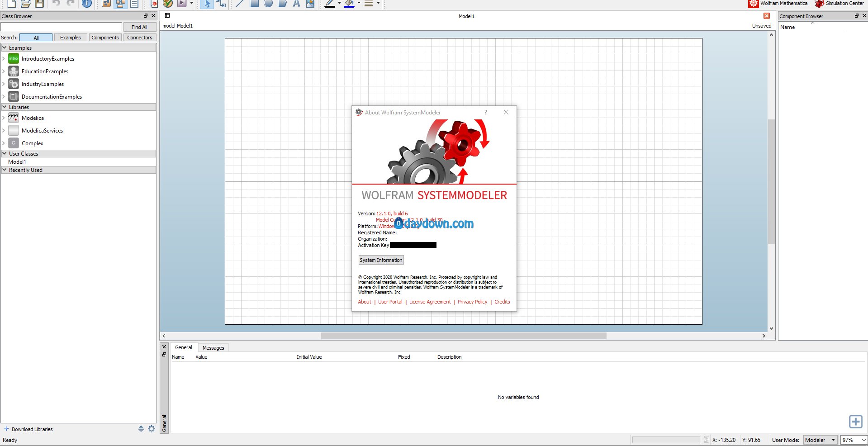Click the Save floppy disk icon
This screenshot has height=446, width=868.
point(39,4)
